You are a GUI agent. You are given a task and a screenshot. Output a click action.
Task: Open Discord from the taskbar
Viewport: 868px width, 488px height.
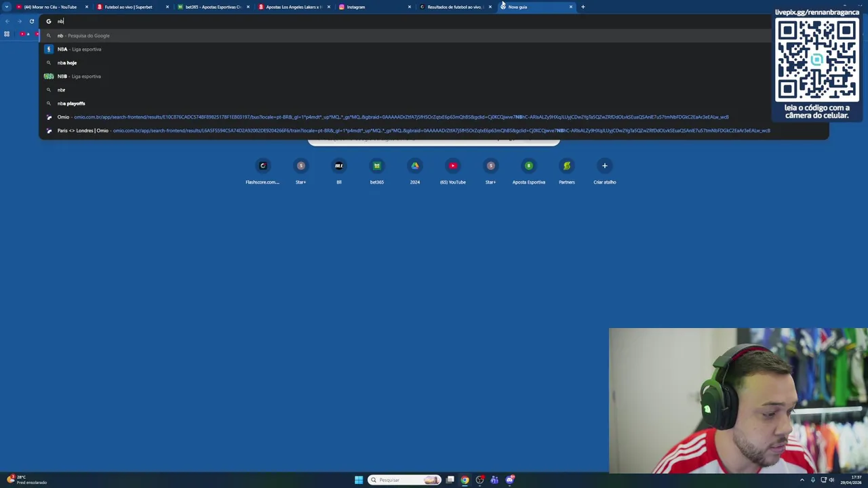[x=510, y=480]
